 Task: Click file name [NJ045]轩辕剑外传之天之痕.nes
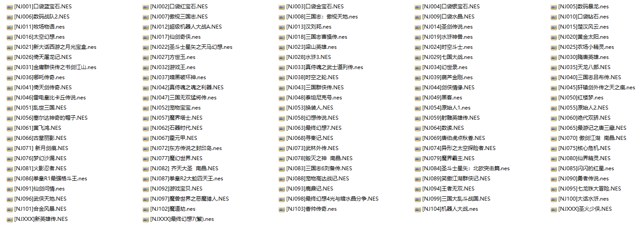596,88
